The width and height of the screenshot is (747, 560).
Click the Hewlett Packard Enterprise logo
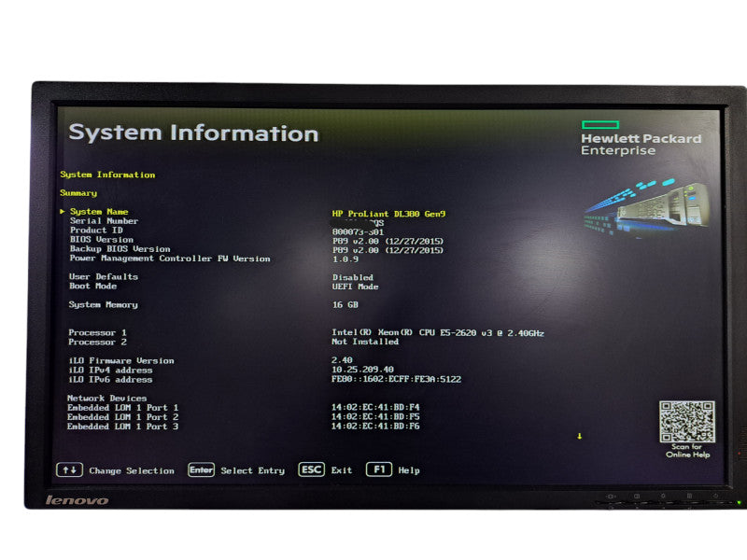coord(641,138)
